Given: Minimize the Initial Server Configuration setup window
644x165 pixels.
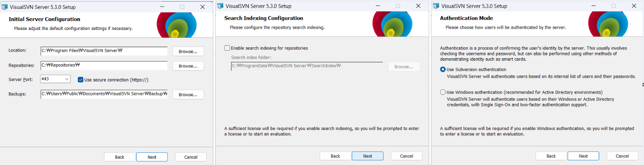Looking at the screenshot, I should click(162, 6).
